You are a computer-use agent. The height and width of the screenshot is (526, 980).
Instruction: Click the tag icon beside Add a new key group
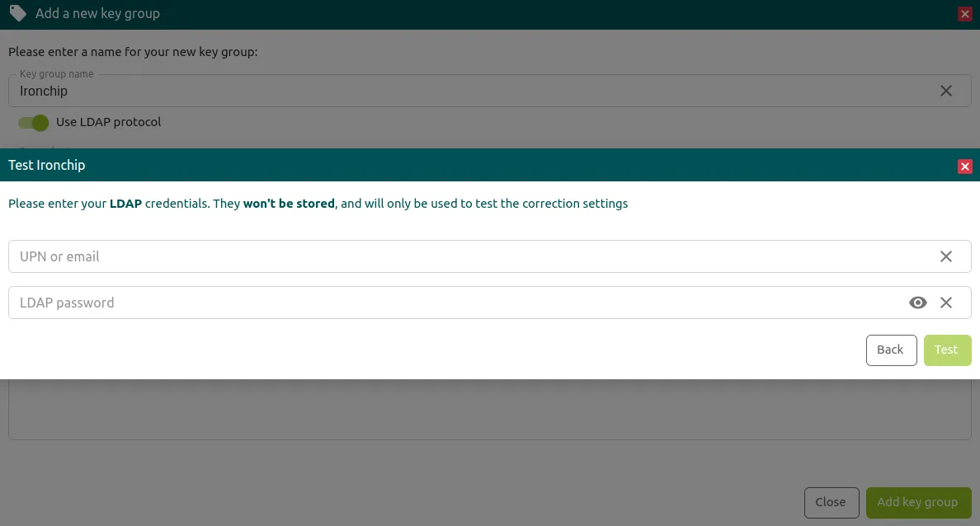(x=17, y=13)
